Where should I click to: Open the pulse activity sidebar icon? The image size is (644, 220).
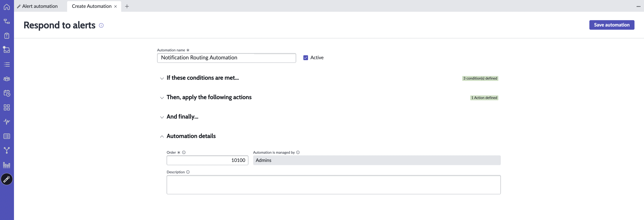(x=7, y=122)
